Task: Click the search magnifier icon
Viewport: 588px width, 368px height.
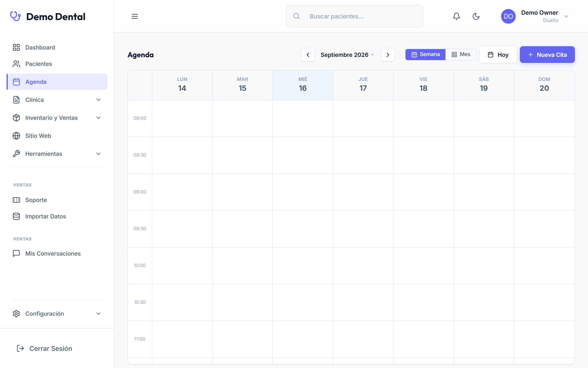Action: 296,16
